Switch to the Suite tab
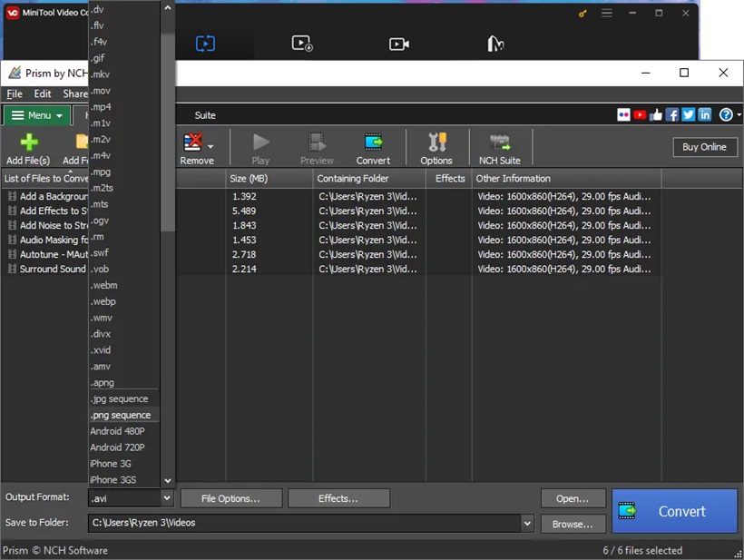Screen dimensions: 744x560 tap(205, 115)
